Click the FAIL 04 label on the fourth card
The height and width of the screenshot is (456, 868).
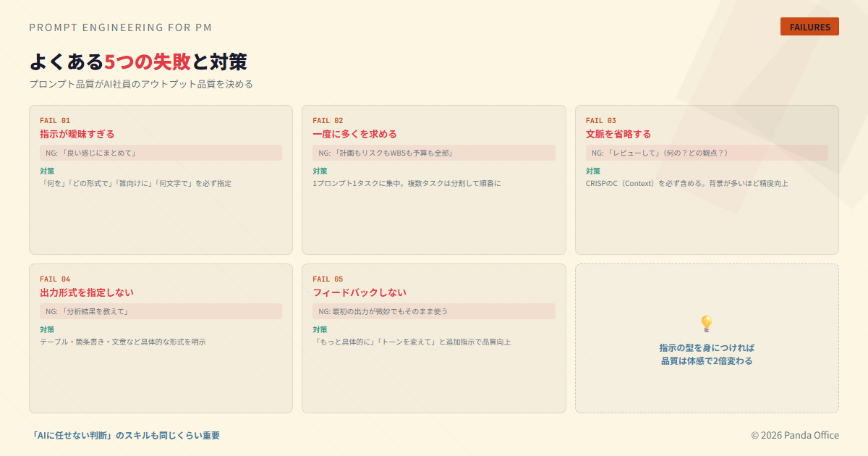click(x=54, y=278)
